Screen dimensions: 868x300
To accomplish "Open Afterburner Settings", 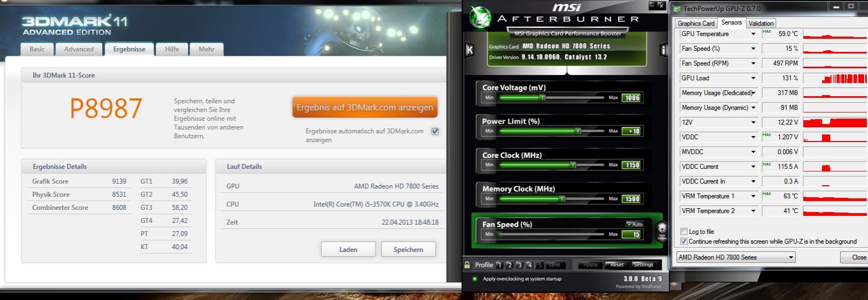I will (x=643, y=264).
